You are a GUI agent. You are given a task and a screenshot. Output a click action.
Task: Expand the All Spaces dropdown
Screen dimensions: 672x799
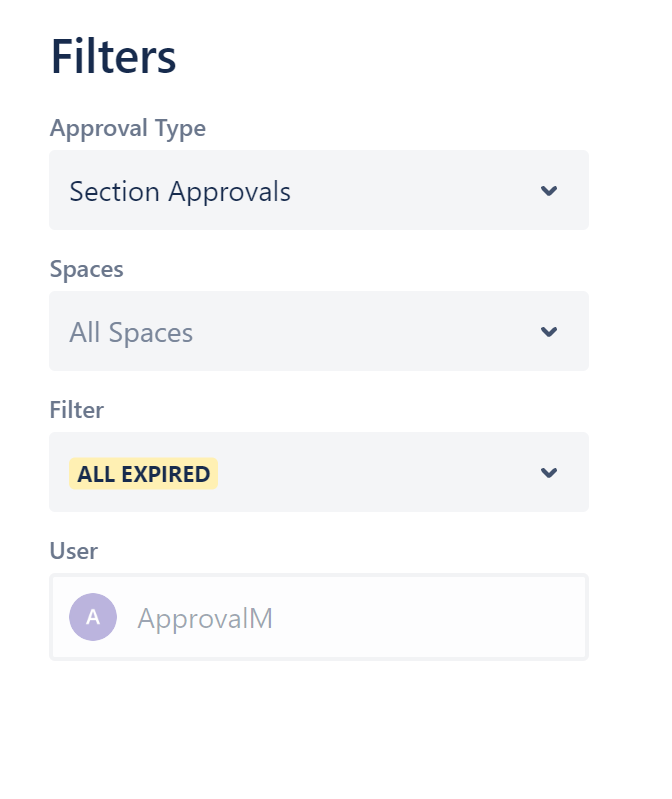click(x=318, y=332)
